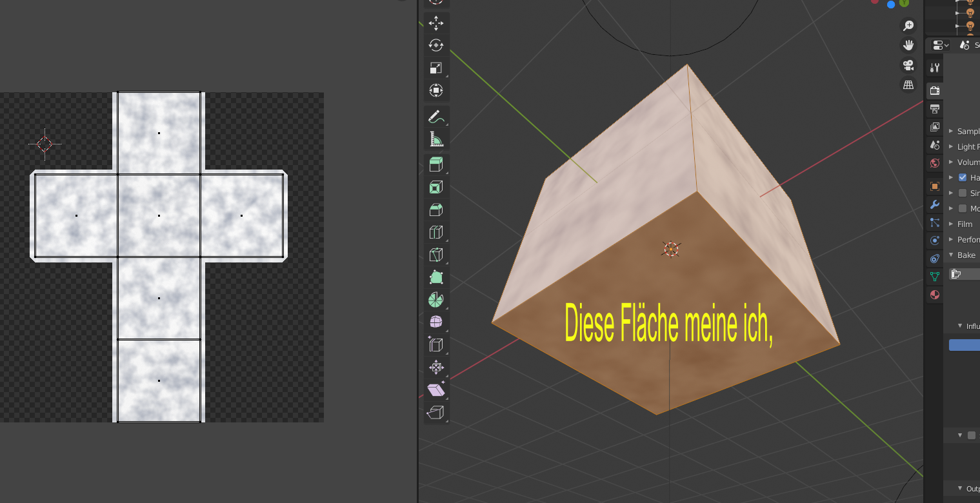Select the Loop Cut tool
The height and width of the screenshot is (503, 980).
tap(436, 232)
